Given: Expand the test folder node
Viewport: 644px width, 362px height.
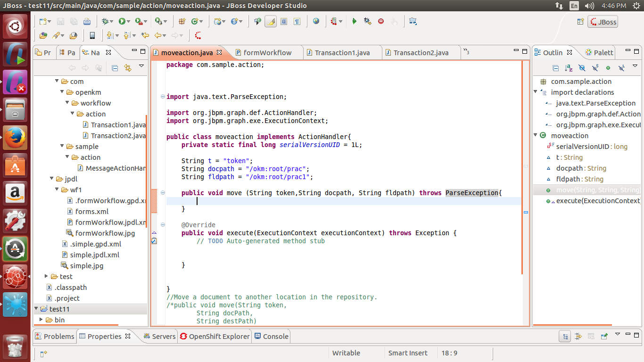Looking at the screenshot, I should 46,277.
